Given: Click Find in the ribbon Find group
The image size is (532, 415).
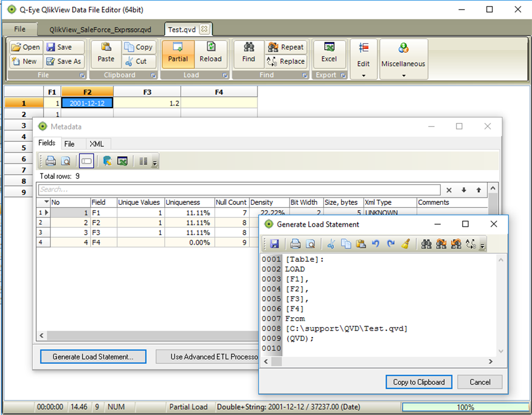Looking at the screenshot, I should click(249, 53).
